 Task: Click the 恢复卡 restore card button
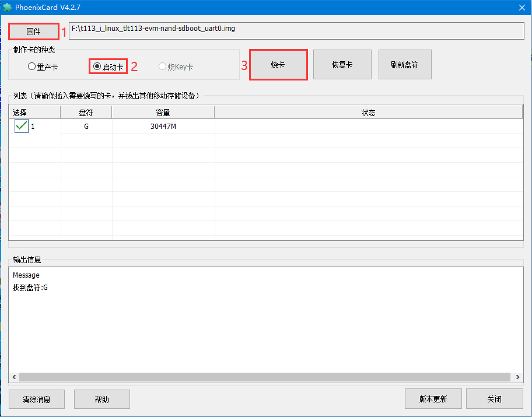342,65
